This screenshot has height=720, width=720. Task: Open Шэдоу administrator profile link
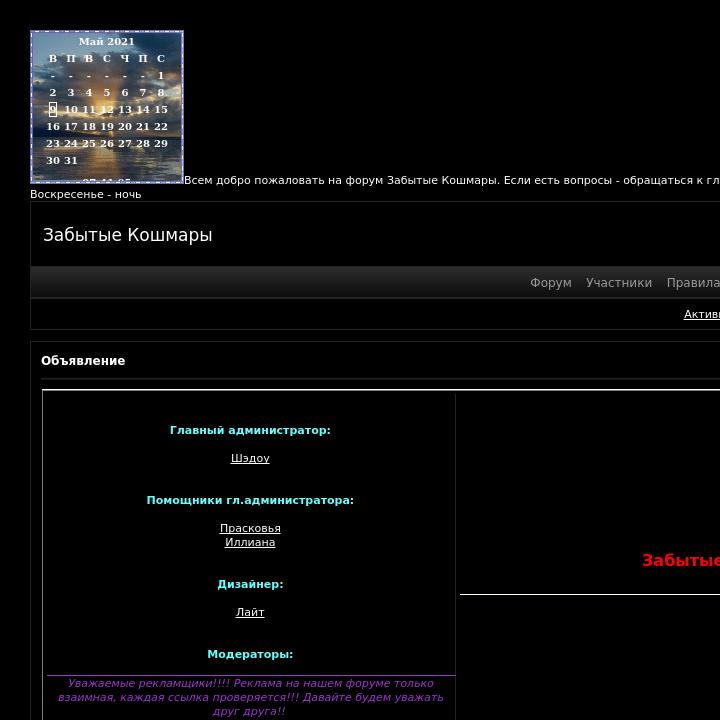[x=250, y=458]
